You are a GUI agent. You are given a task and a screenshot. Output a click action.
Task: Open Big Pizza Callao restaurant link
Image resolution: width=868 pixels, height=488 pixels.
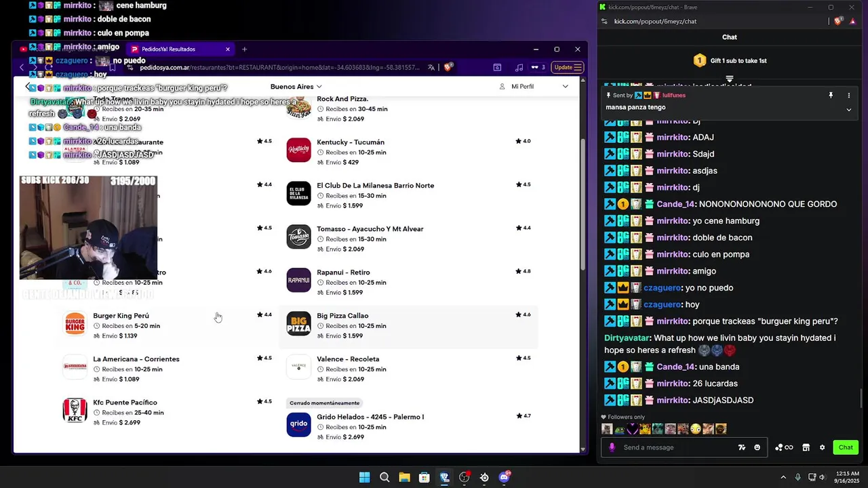coord(342,316)
